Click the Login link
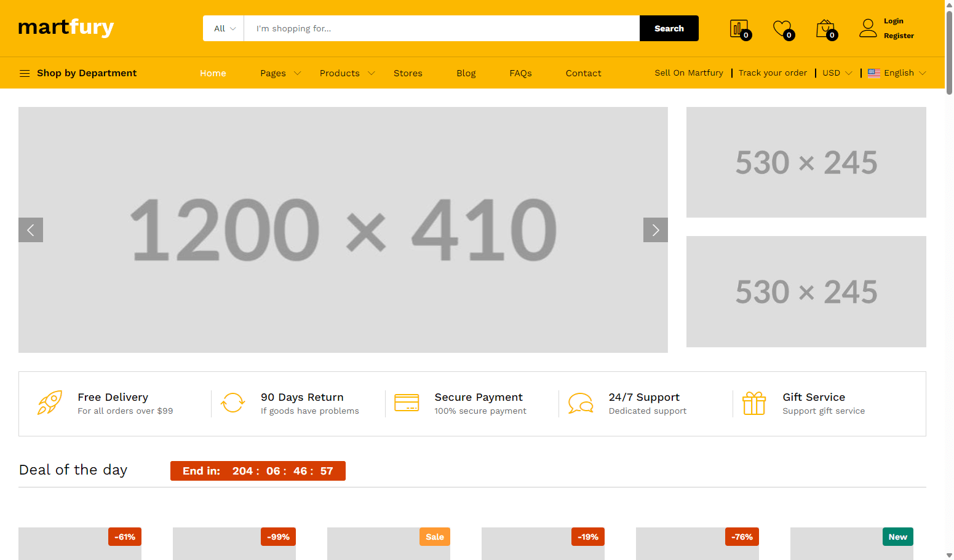Image resolution: width=954 pixels, height=560 pixels. [894, 21]
